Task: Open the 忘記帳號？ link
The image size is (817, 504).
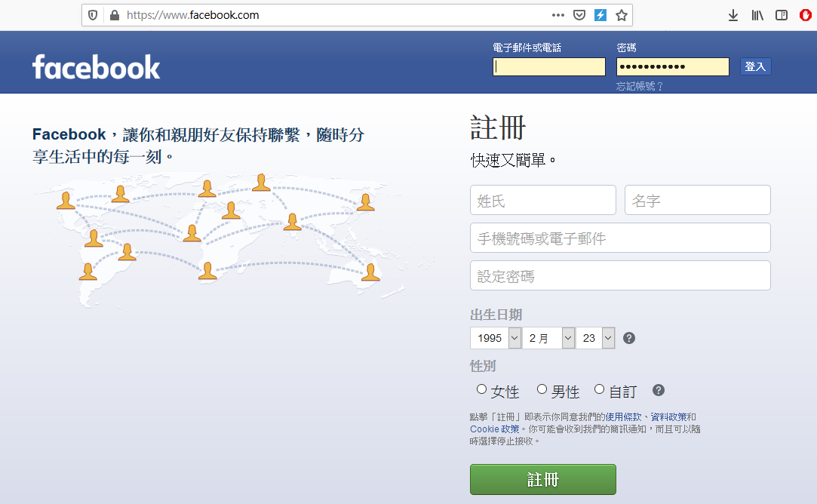Action: [639, 86]
